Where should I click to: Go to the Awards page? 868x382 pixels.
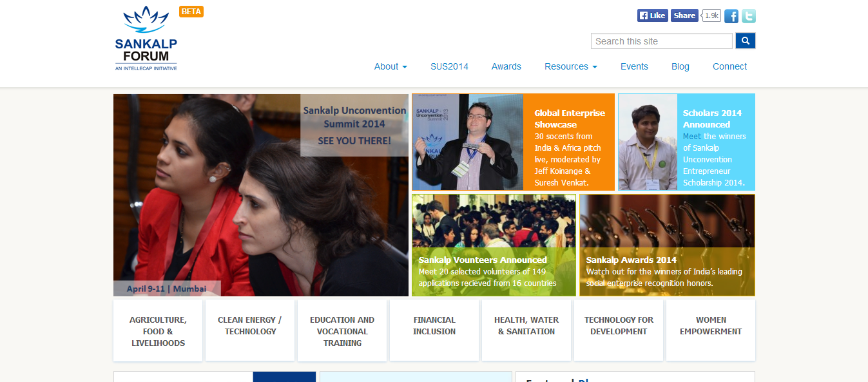[x=506, y=66]
